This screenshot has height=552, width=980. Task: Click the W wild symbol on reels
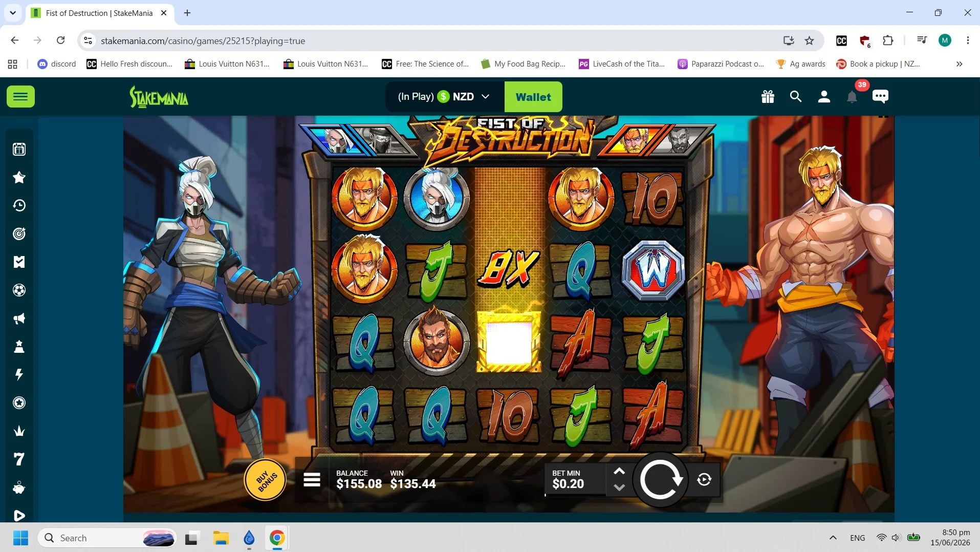(x=654, y=270)
